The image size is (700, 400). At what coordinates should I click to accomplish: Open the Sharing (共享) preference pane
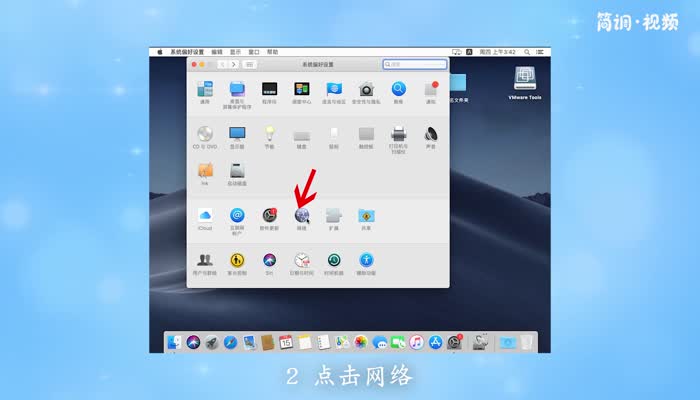click(x=366, y=215)
